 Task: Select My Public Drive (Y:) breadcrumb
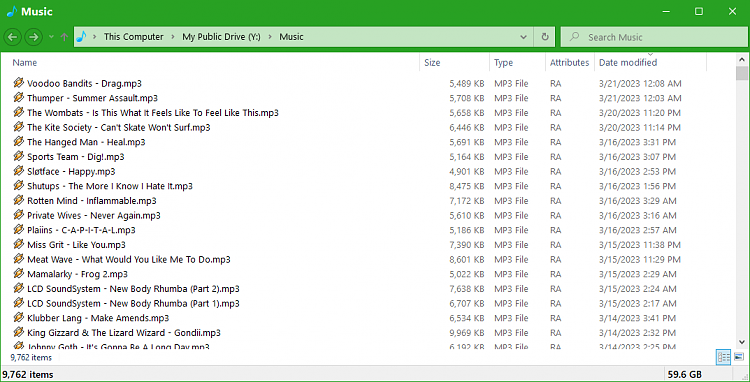coord(221,37)
